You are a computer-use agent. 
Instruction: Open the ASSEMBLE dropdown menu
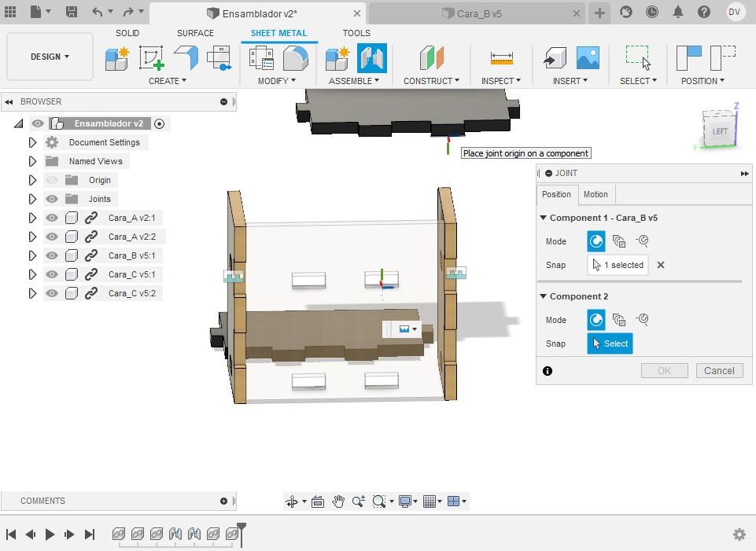pos(354,81)
